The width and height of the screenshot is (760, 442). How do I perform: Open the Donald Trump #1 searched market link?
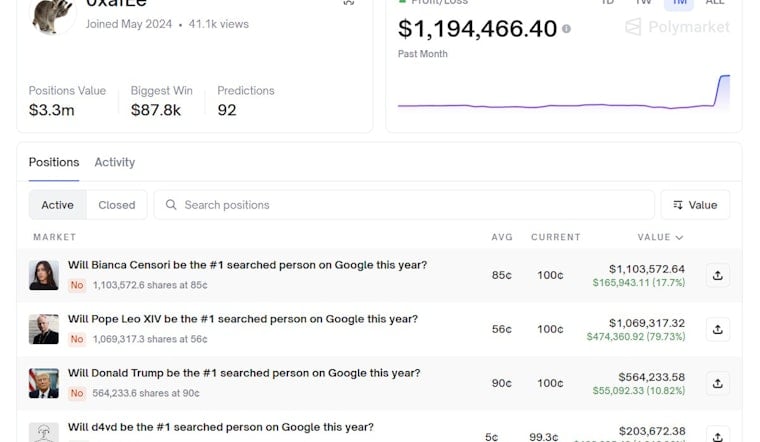(x=244, y=373)
